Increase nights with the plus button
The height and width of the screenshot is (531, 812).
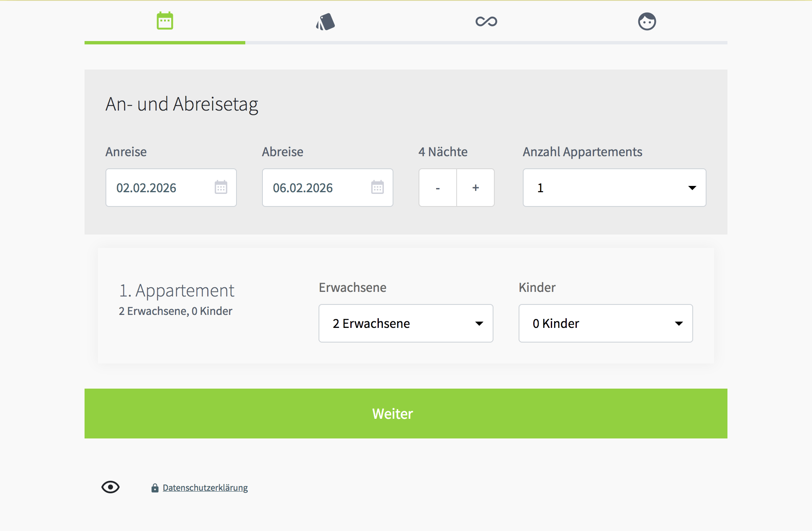[475, 188]
